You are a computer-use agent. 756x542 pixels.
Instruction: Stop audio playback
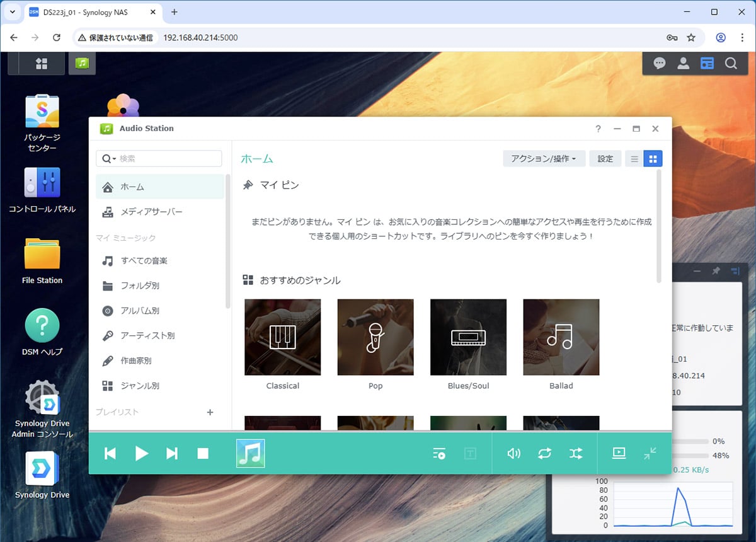(x=203, y=453)
